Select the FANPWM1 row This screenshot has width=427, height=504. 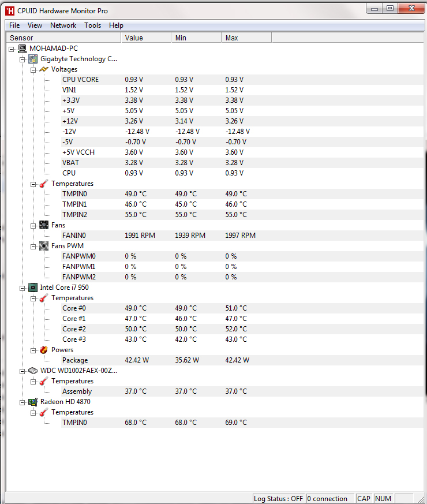click(242, 267)
